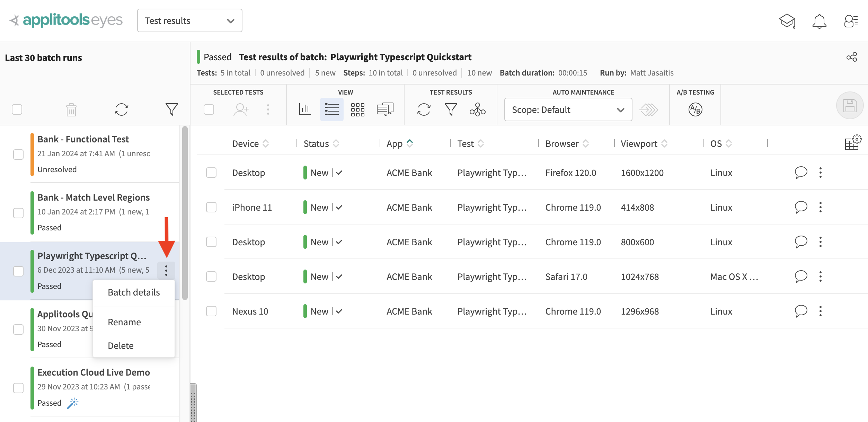
Task: Check the Bank - Functional Test batch checkbox
Action: tap(18, 155)
